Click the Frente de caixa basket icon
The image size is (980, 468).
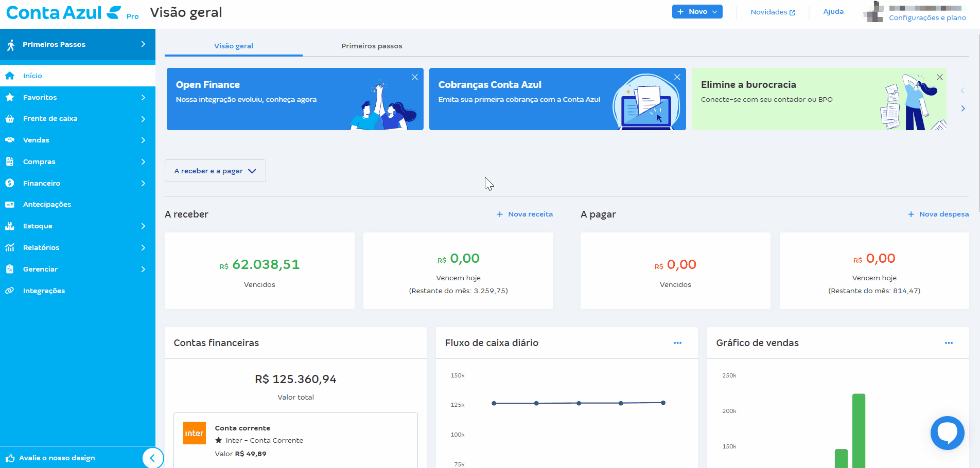[9, 119]
